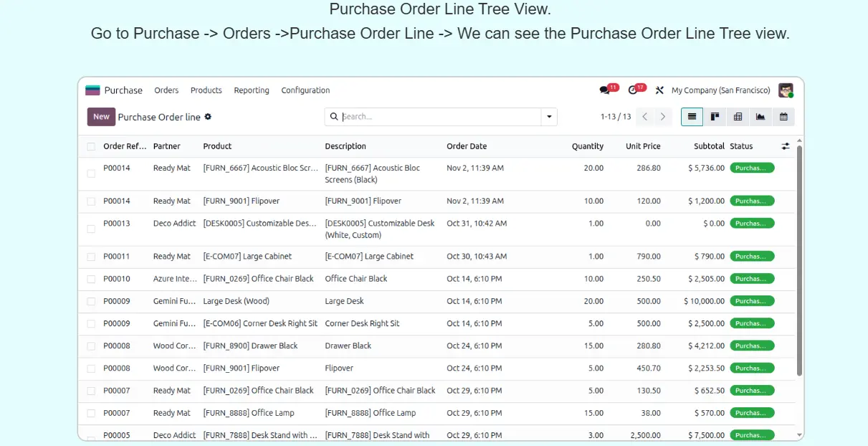Open the messages conversation icon
The image size is (868, 446).
(x=604, y=90)
